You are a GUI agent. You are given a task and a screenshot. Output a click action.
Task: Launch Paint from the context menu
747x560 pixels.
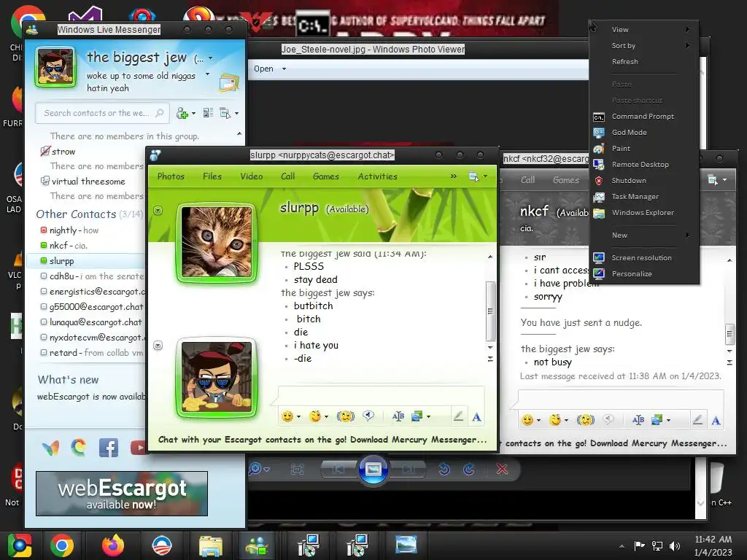pyautogui.click(x=621, y=149)
